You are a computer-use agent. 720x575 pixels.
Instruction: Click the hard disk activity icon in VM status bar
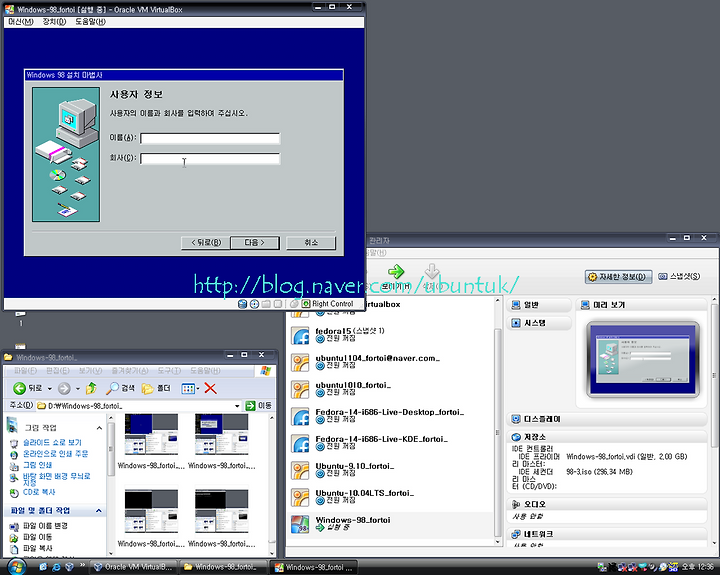242,304
